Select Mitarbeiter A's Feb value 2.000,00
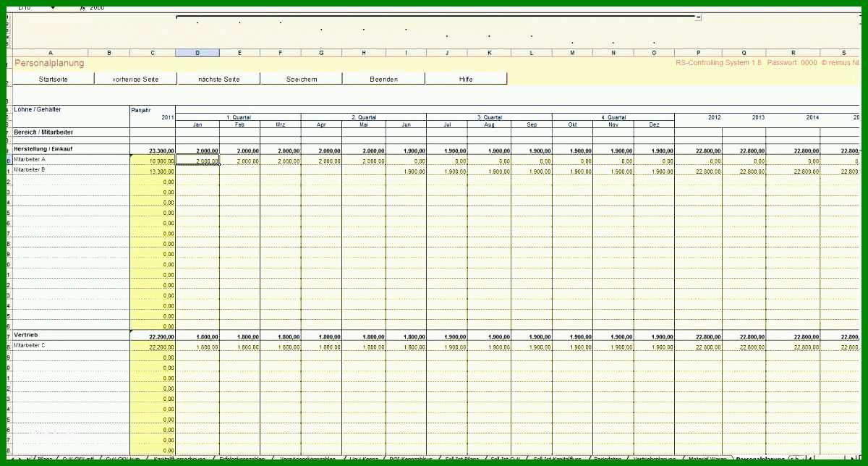 [x=240, y=161]
